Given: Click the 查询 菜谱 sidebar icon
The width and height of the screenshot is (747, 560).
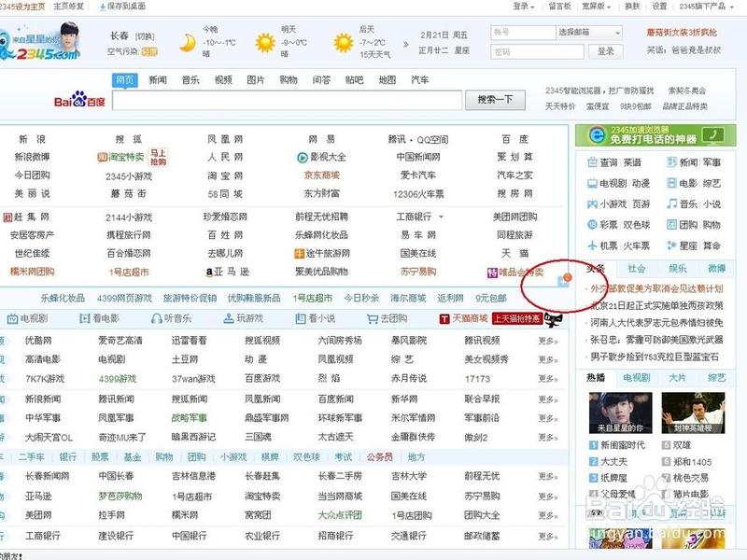Looking at the screenshot, I should [x=592, y=162].
